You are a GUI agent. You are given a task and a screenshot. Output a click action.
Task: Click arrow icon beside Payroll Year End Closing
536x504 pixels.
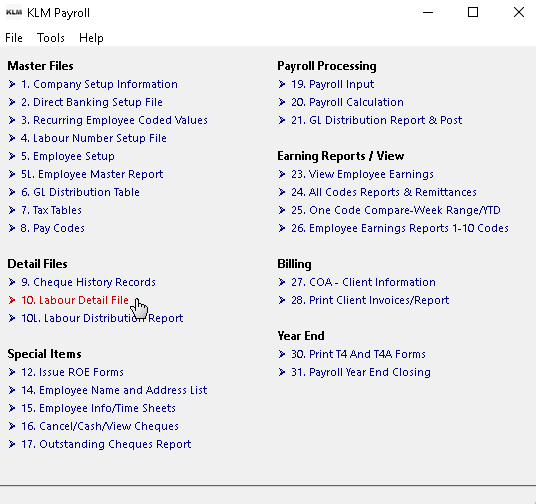point(282,372)
